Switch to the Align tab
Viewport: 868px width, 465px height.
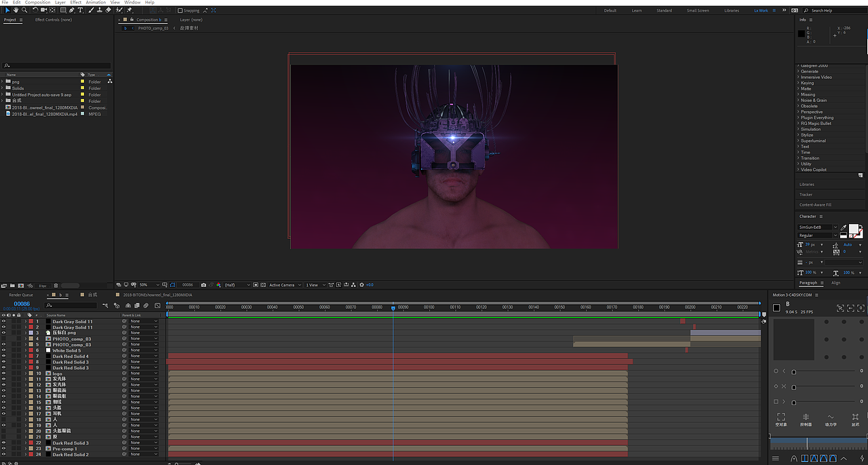tap(836, 282)
